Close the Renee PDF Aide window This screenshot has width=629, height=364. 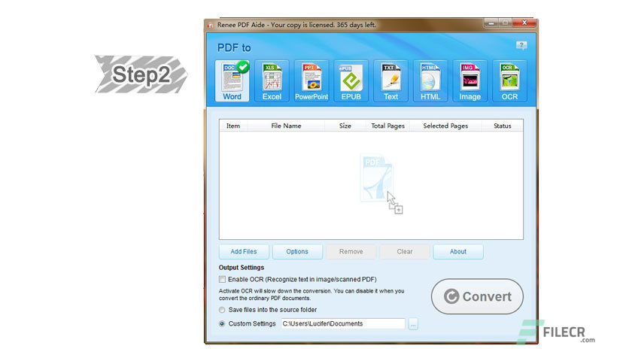524,23
